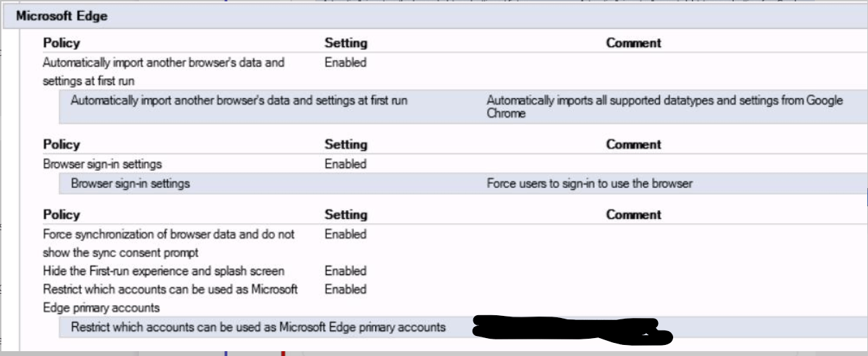868x356 pixels.
Task: Open the Hide the First-run experience policy
Action: [163, 271]
